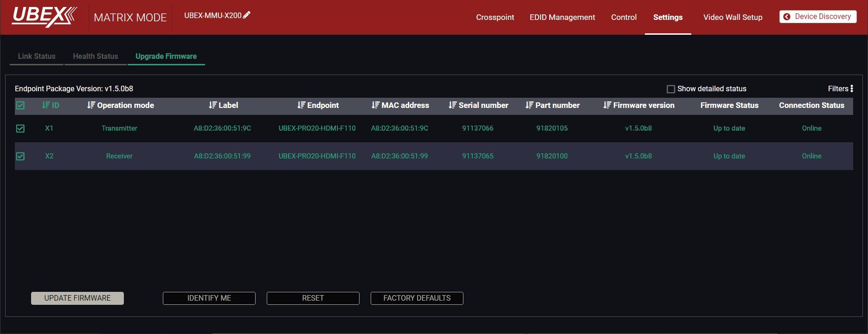Click the IDENTIFY ME button
The width and height of the screenshot is (868, 334).
[x=209, y=298]
